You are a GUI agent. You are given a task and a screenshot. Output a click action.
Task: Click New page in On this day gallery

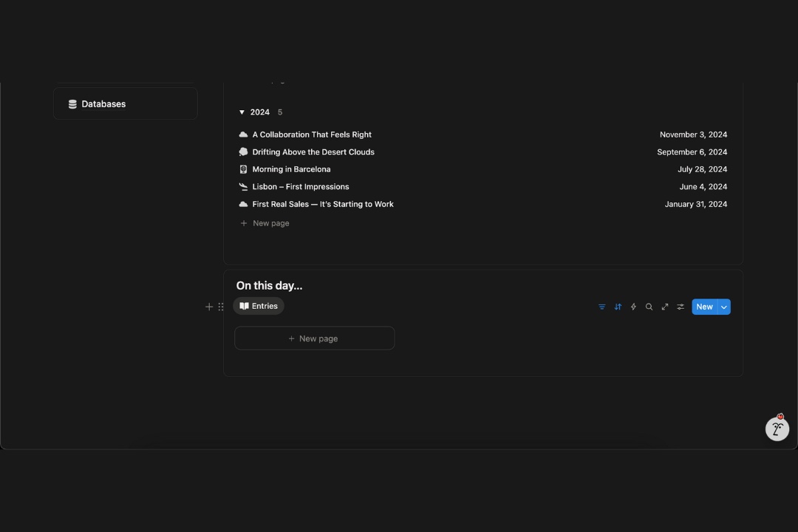314,338
